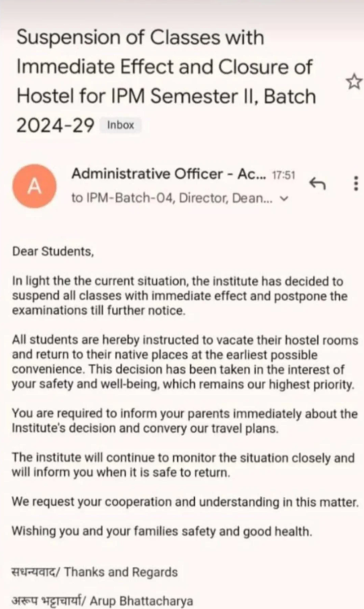
Task: Open the three-dot more options menu
Action: click(x=355, y=184)
